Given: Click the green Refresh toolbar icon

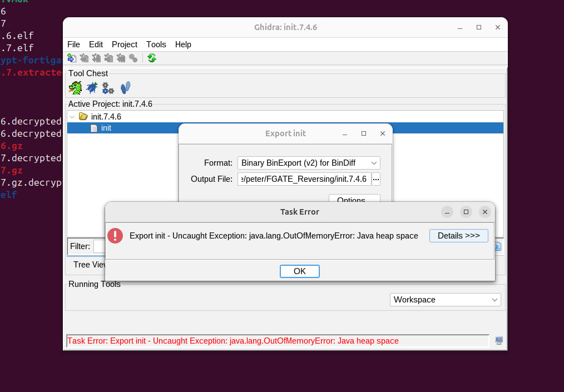Looking at the screenshot, I should point(152,58).
